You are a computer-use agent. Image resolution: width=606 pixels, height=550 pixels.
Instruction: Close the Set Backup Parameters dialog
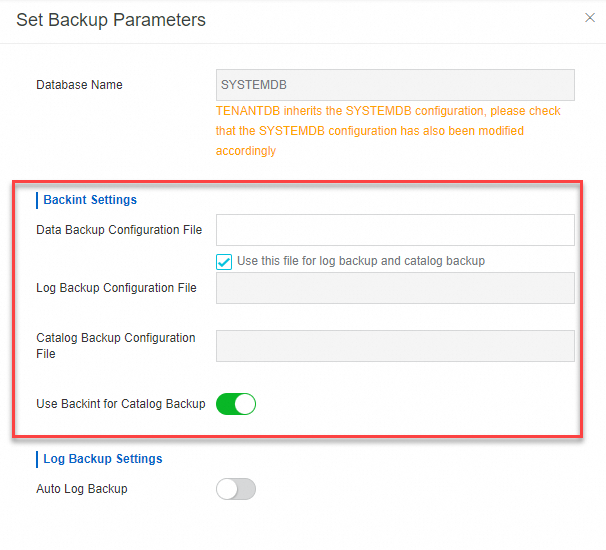tap(589, 17)
